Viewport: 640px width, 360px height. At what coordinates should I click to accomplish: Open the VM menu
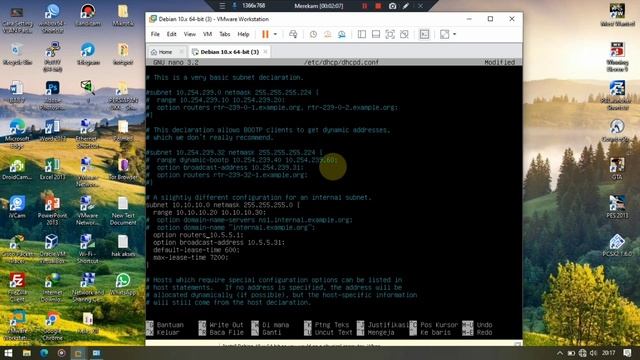click(x=207, y=34)
